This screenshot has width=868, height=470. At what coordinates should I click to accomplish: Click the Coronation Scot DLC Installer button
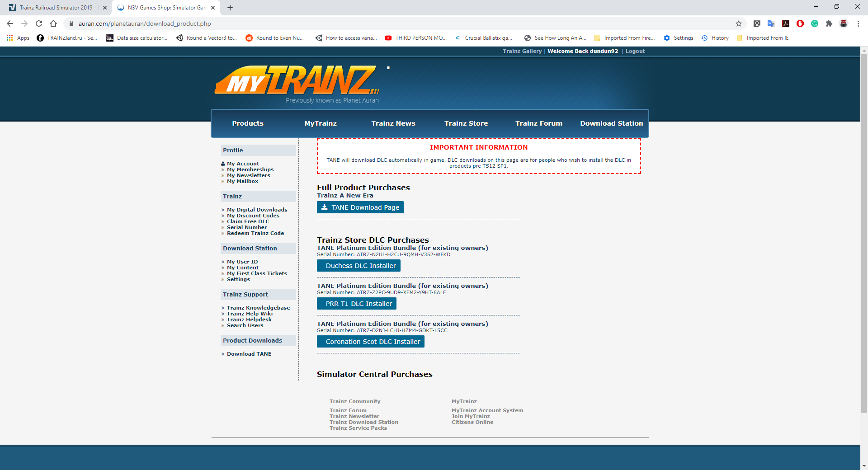(x=371, y=342)
